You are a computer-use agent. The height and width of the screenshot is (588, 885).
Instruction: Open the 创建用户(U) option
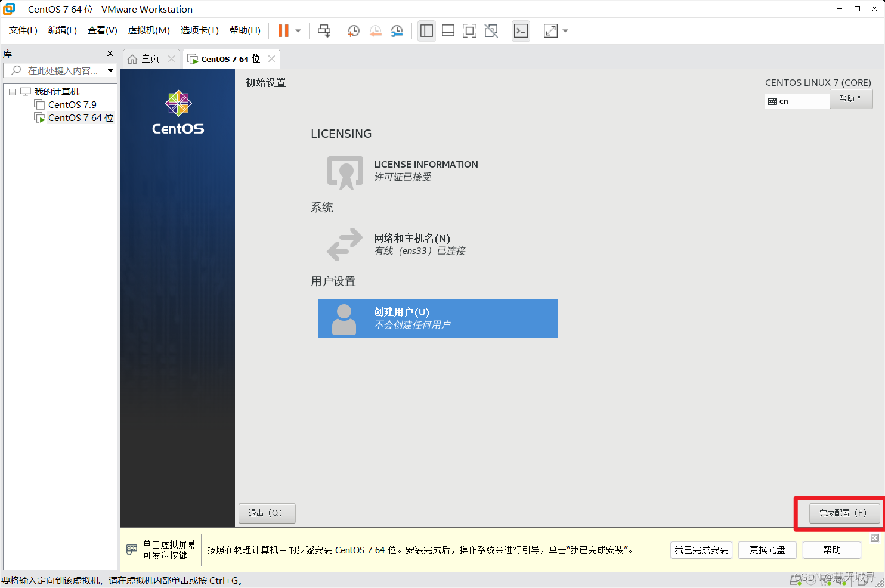click(438, 318)
